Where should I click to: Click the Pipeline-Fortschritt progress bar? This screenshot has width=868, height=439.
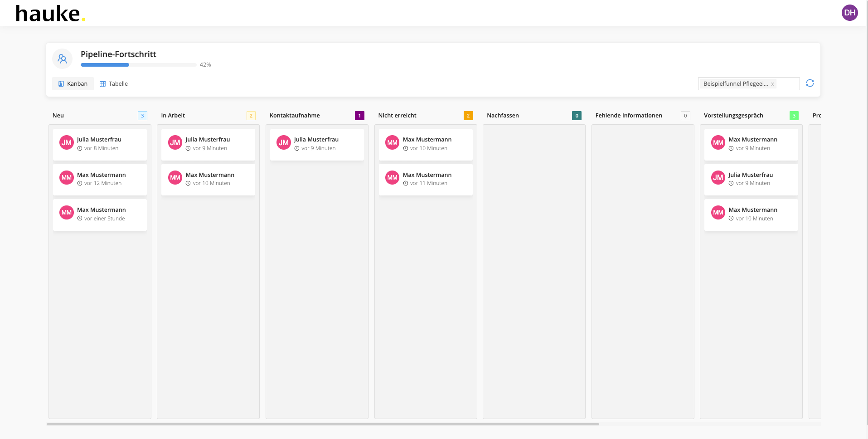[138, 65]
